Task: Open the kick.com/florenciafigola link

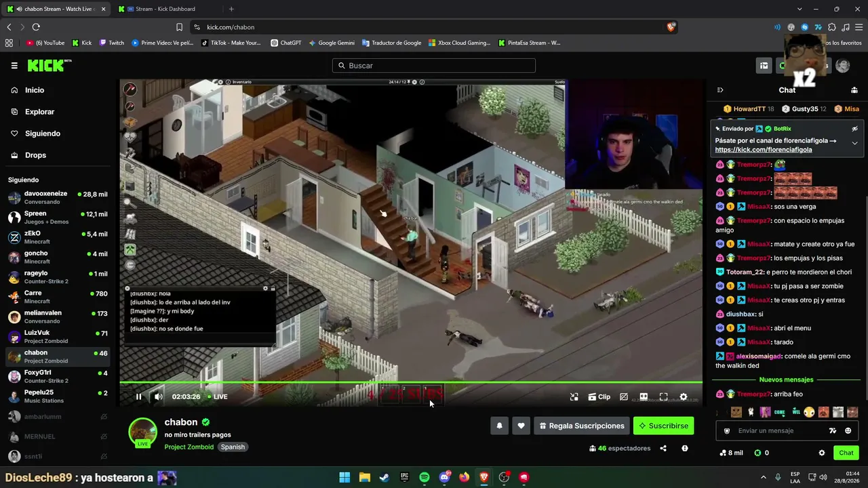Action: [763, 150]
